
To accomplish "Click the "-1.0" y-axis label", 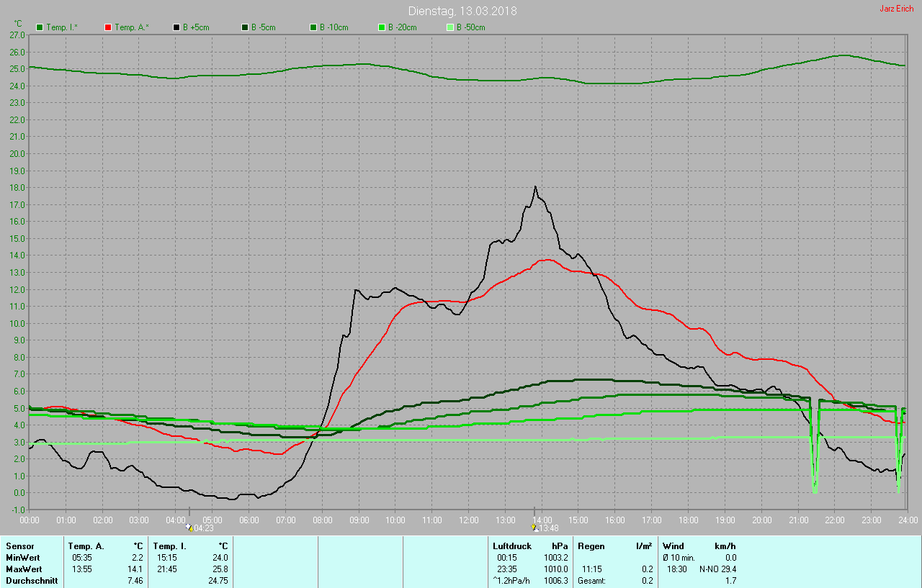I will point(17,510).
